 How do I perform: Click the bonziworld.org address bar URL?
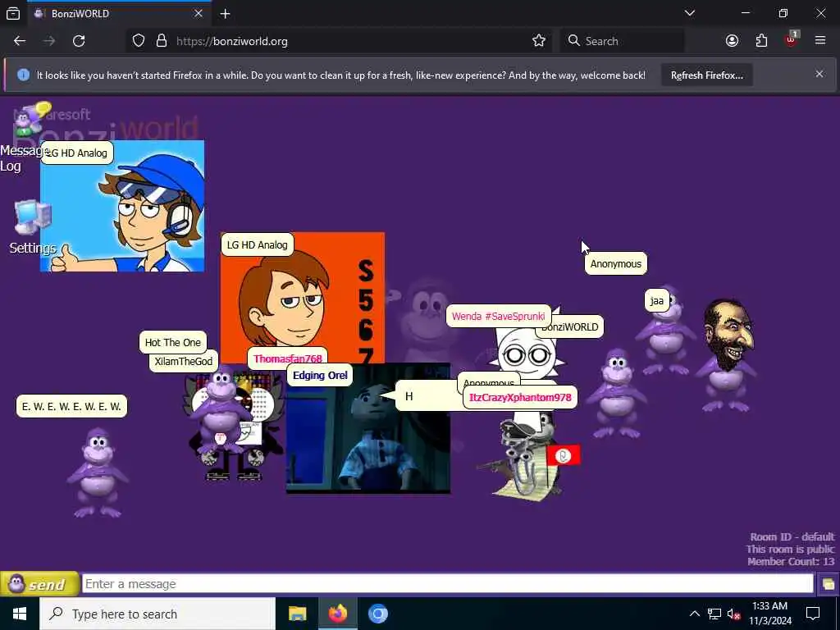point(232,41)
